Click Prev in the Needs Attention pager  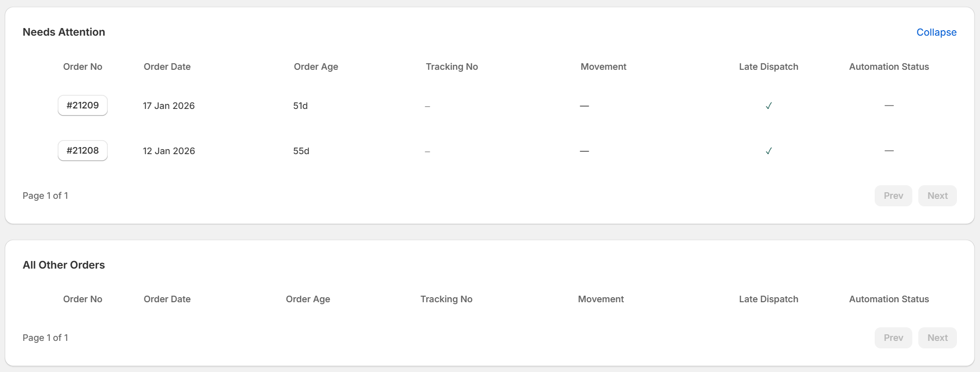pyautogui.click(x=893, y=196)
